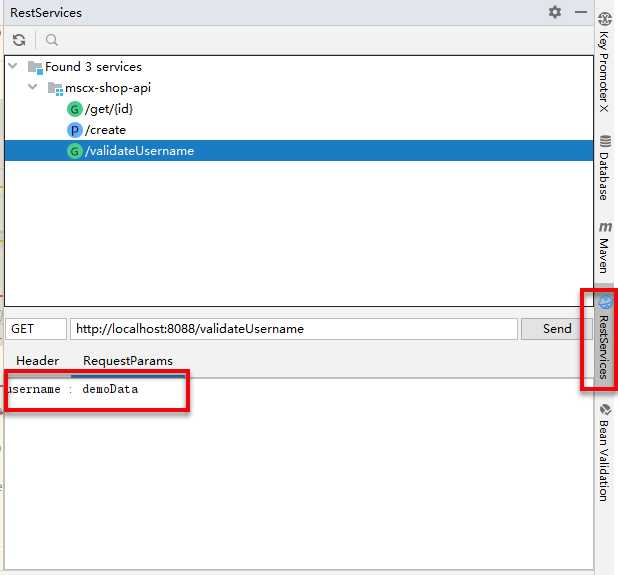Click the GET method field
This screenshot has height=575, width=618.
(36, 329)
